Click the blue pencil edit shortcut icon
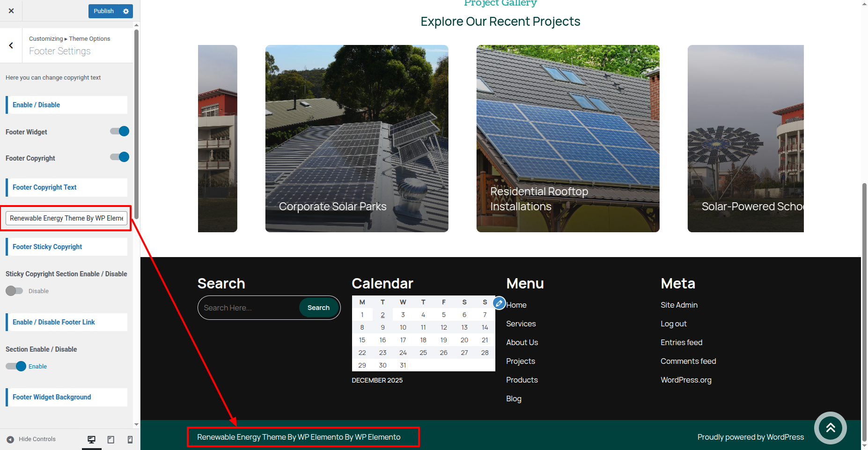Viewport: 868px width, 450px height. coord(499,303)
